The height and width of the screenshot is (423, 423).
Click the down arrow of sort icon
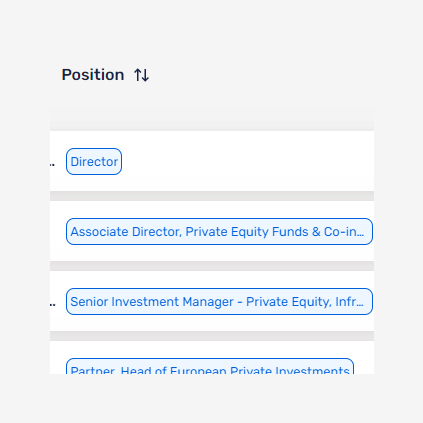145,75
